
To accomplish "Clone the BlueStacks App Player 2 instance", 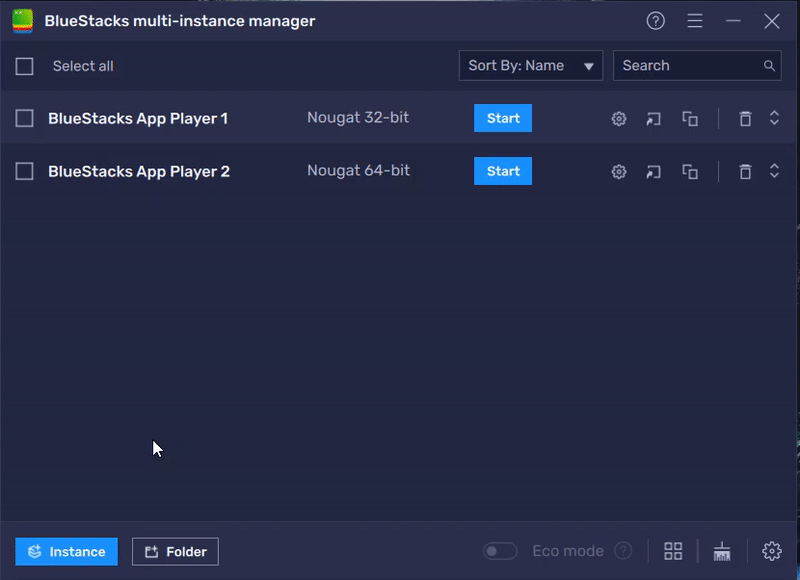I will point(689,171).
